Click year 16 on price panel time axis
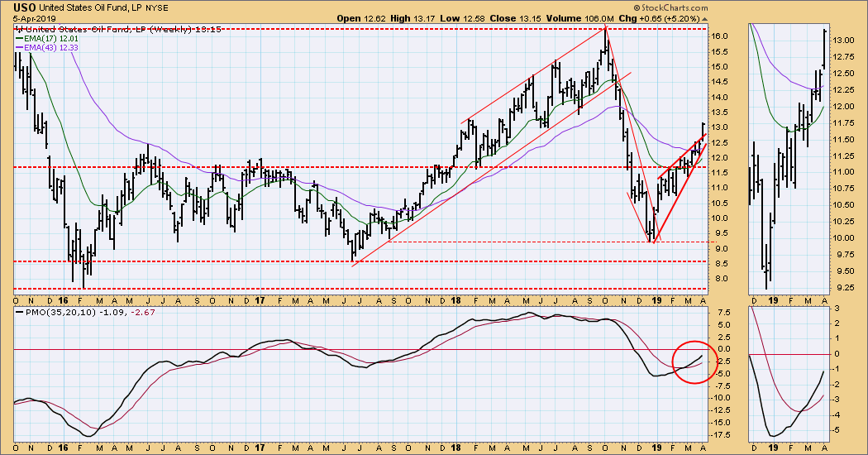This screenshot has height=455, width=868. 63,301
